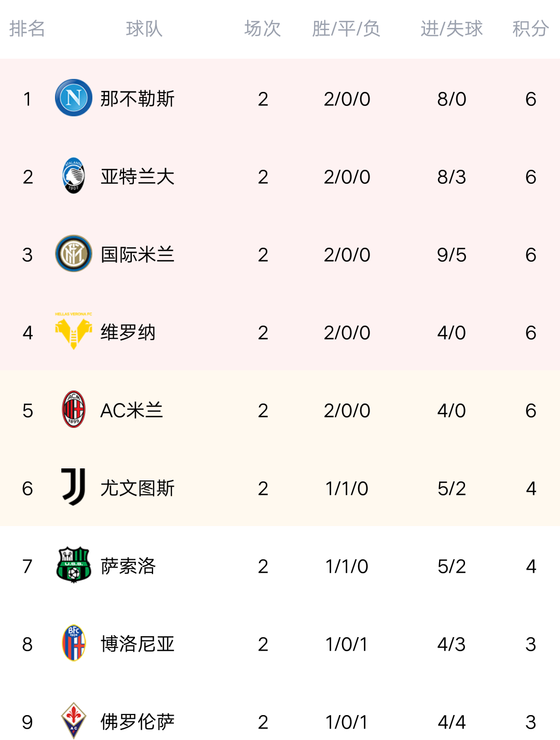The image size is (560, 740).
Task: Tap the Inter Milan logo
Action: (74, 253)
